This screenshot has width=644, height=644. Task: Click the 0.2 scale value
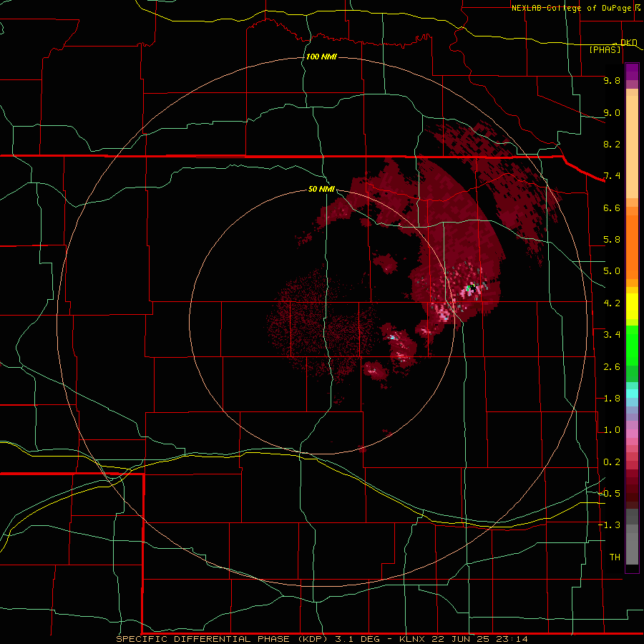tap(612, 462)
